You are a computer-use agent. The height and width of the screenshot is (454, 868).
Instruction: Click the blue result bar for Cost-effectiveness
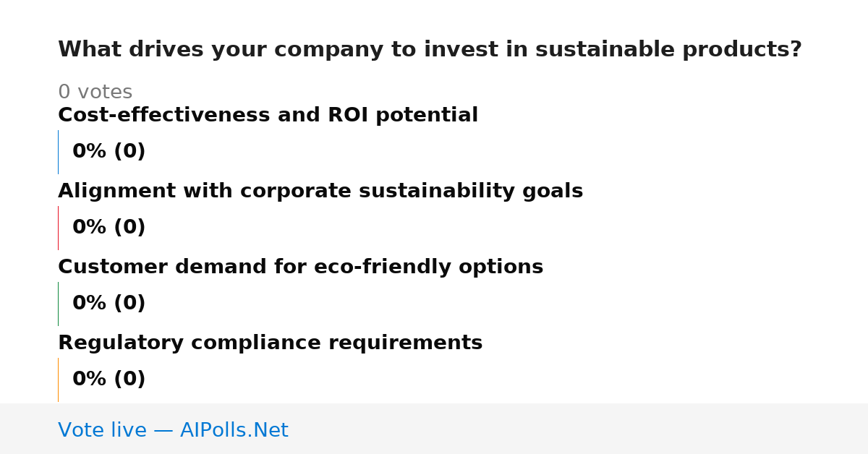tap(58, 152)
